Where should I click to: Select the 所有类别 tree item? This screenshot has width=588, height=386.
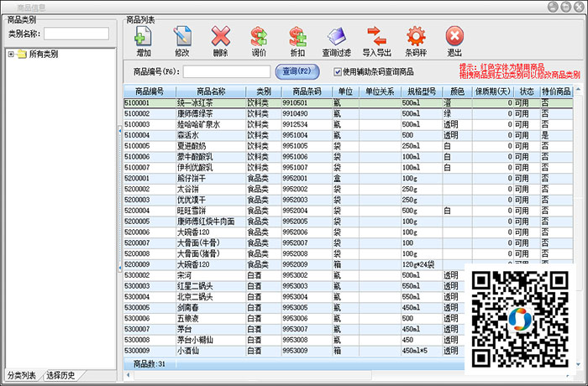44,55
